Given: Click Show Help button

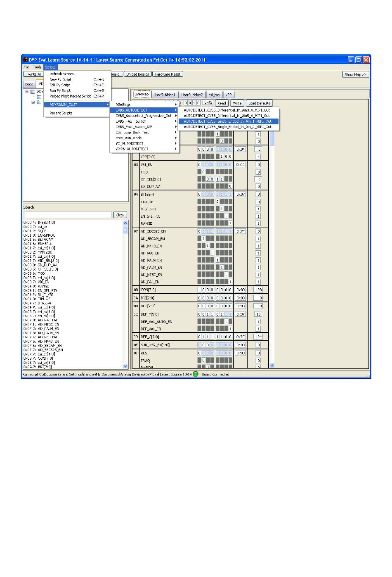Looking at the screenshot, I should click(356, 74).
